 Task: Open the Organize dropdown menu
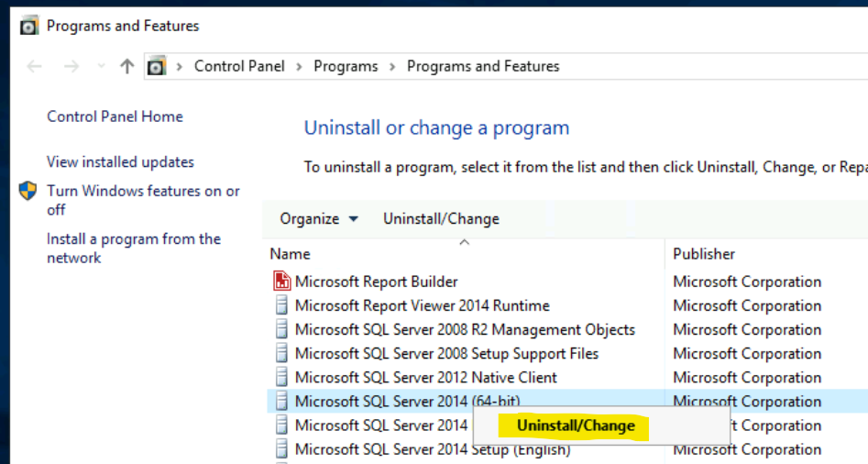319,219
